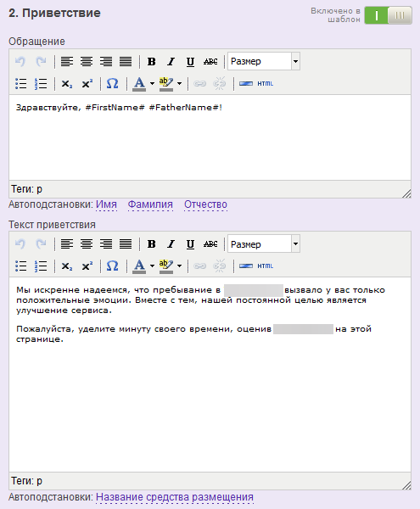Toggle italic in Текст приветствия editor
This screenshot has width=420, height=509.
[x=171, y=243]
